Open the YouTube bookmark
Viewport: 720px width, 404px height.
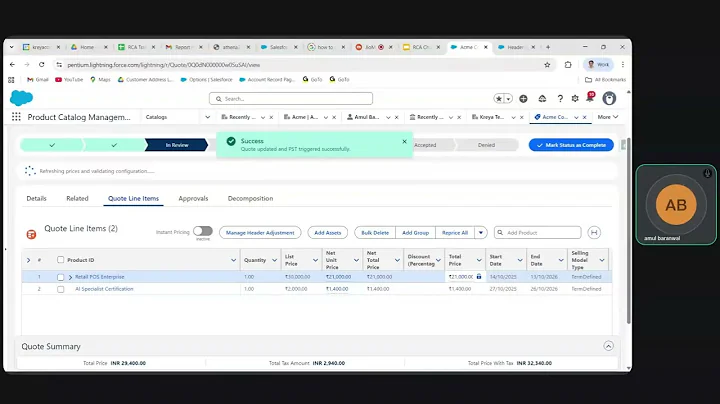click(69, 79)
